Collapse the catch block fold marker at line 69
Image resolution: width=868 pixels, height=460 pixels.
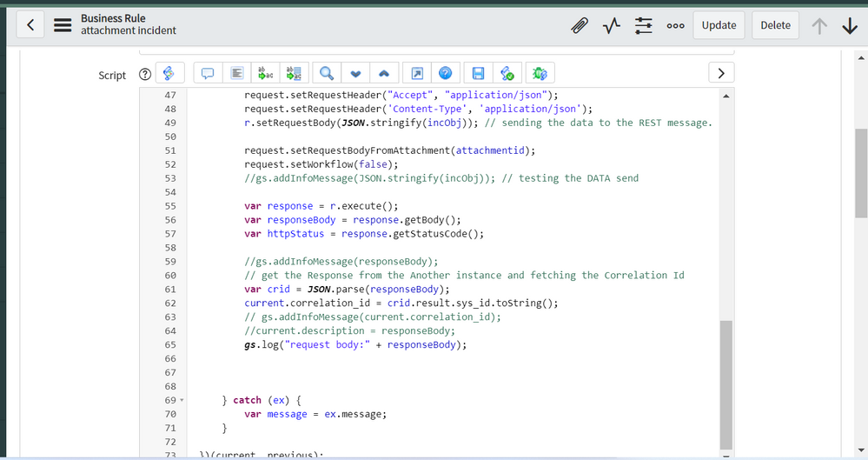pos(182,400)
